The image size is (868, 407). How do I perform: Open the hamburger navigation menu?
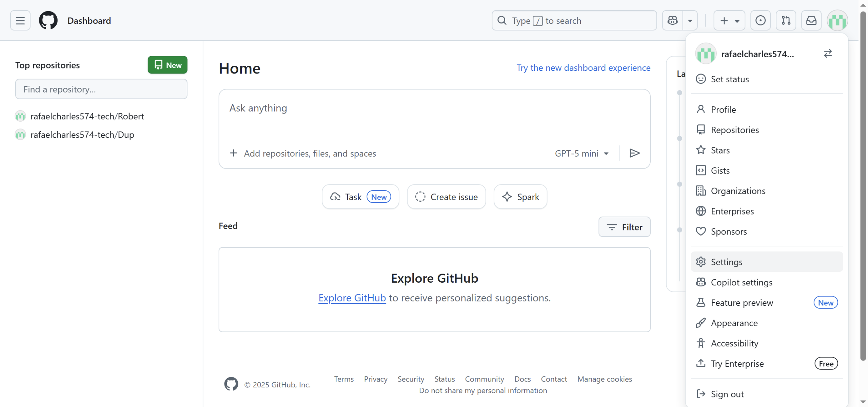20,21
